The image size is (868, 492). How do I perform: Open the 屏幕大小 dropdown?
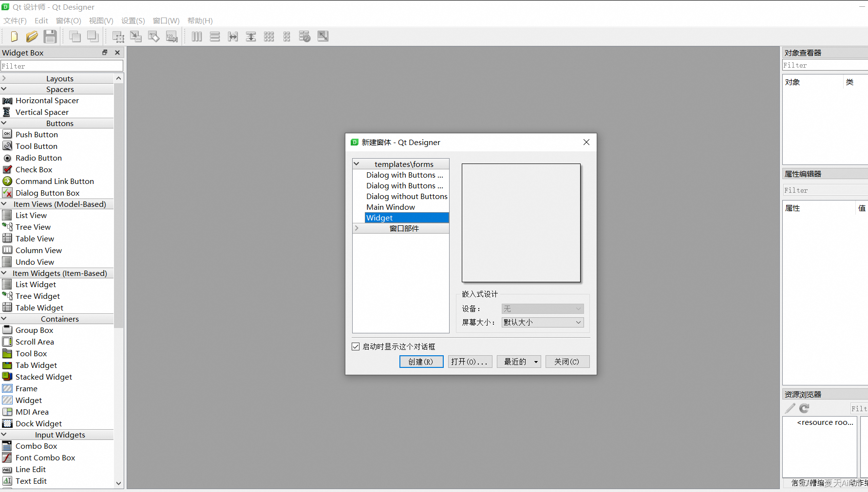coord(543,322)
